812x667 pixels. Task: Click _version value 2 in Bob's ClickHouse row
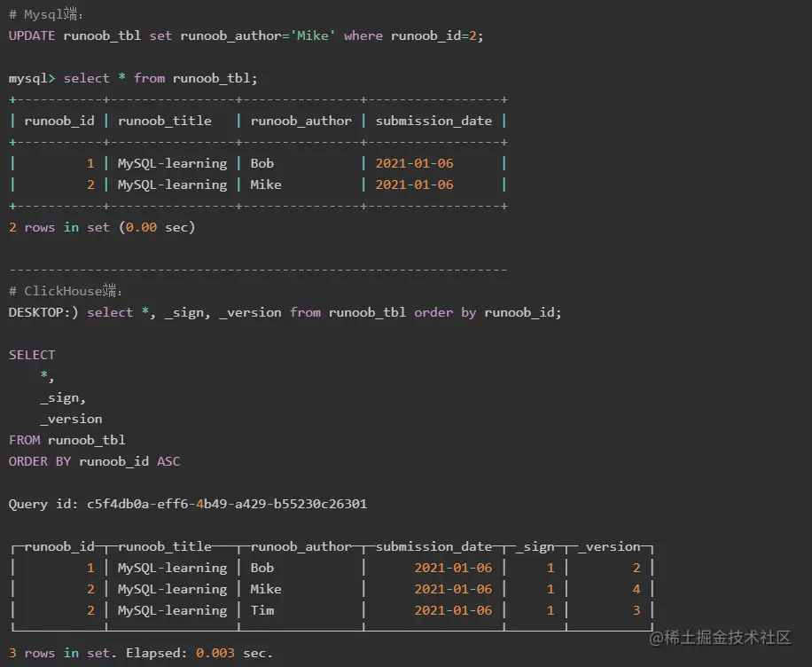(636, 568)
